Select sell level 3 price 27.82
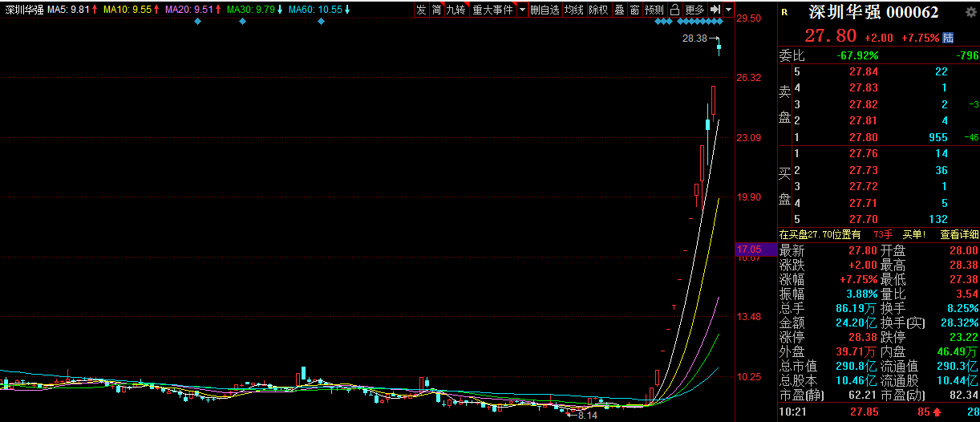Viewport: 980px width, 422px height. pyautogui.click(x=864, y=104)
